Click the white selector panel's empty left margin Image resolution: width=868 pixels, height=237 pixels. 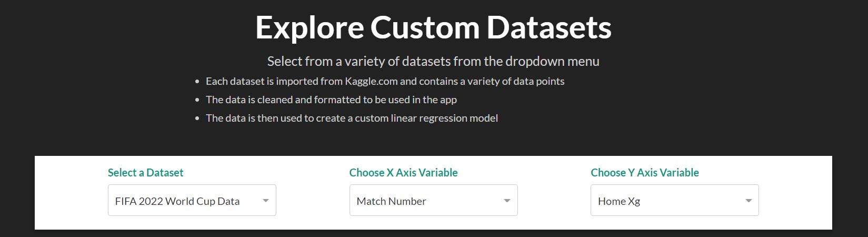pyautogui.click(x=71, y=193)
